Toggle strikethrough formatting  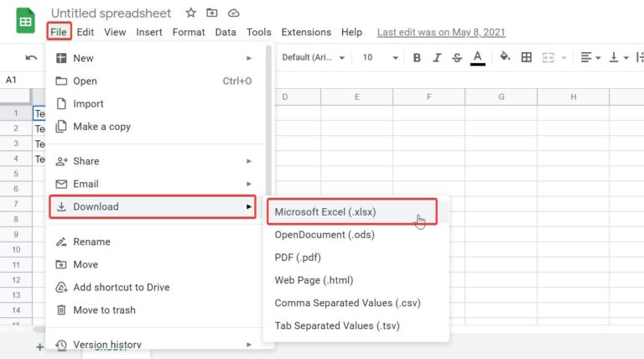point(457,58)
